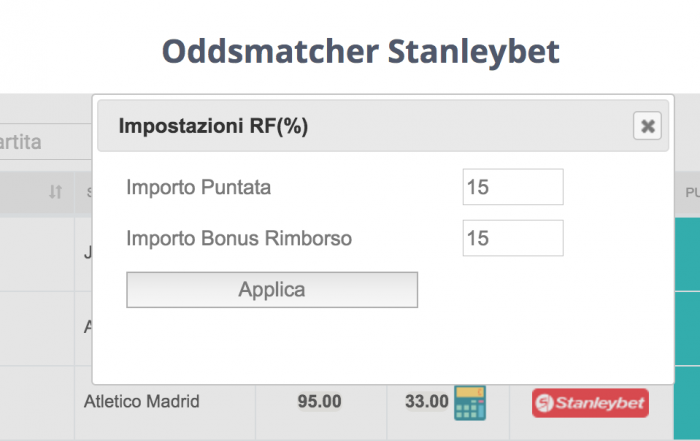Click the teal cell in the Atletico Madrid row
This screenshot has height=441, width=700.
(687, 403)
